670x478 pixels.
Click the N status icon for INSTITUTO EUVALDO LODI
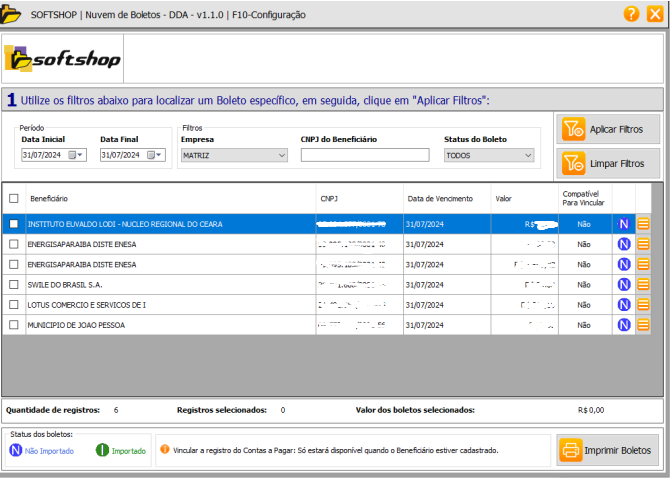click(x=623, y=224)
